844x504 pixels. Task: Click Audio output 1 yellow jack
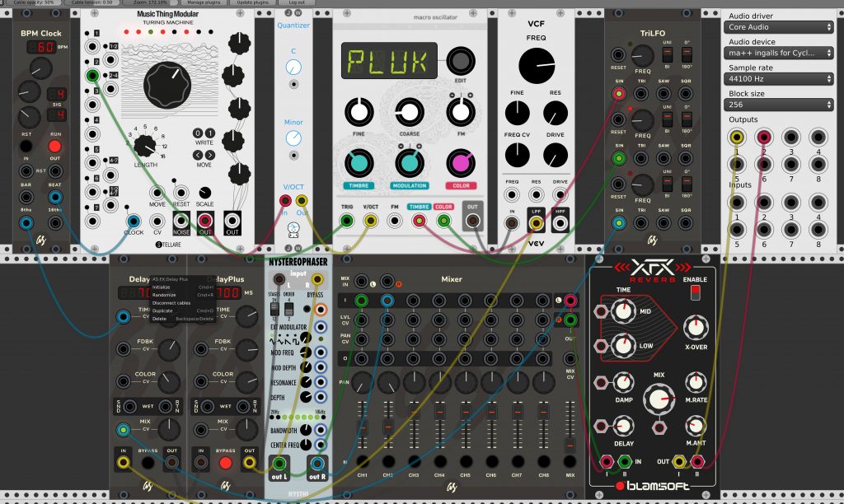tap(737, 138)
